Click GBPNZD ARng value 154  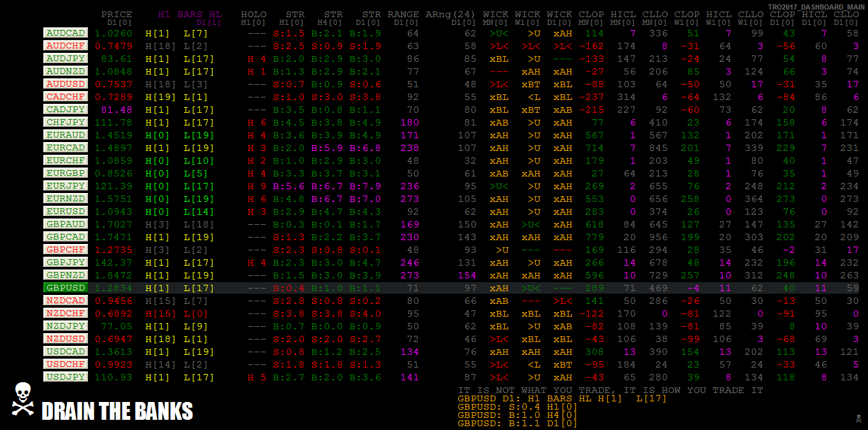coord(467,275)
